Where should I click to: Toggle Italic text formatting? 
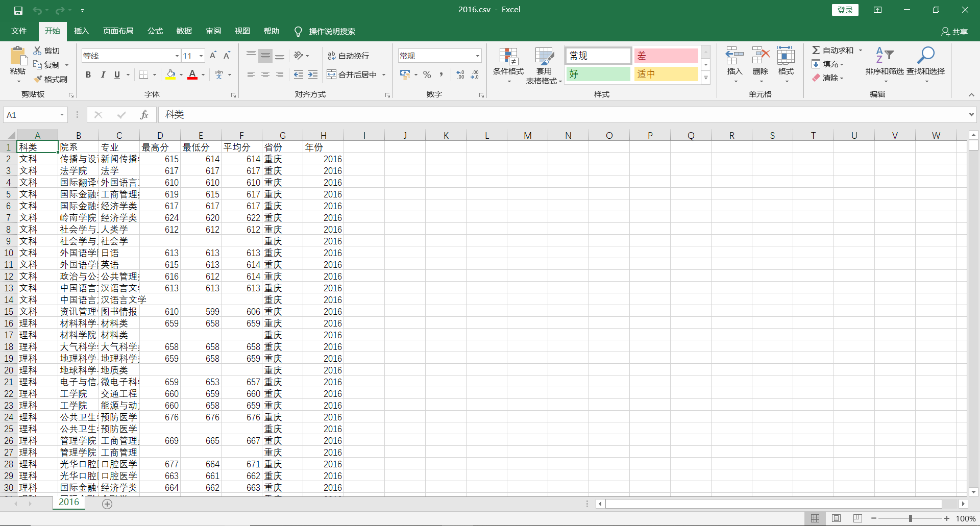(x=103, y=74)
